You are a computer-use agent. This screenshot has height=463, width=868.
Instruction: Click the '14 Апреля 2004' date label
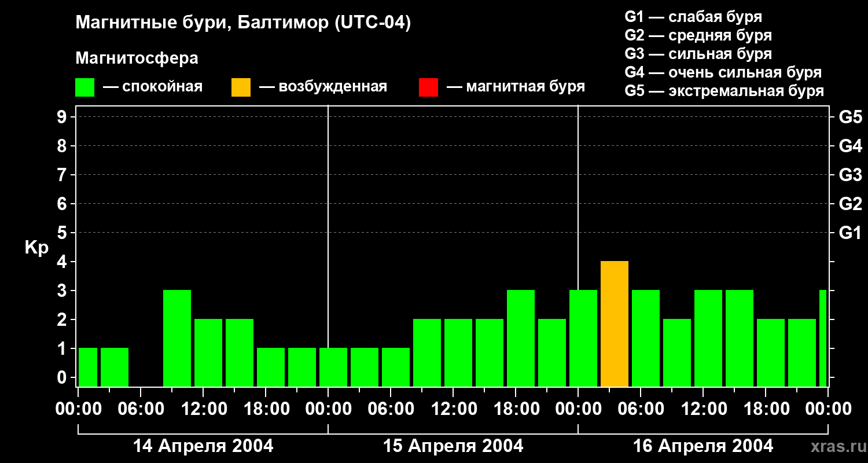[203, 446]
